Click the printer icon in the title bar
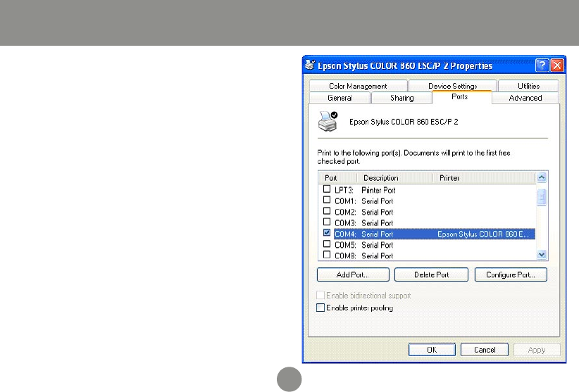Screen dimensions: 579x392 [x=310, y=65]
